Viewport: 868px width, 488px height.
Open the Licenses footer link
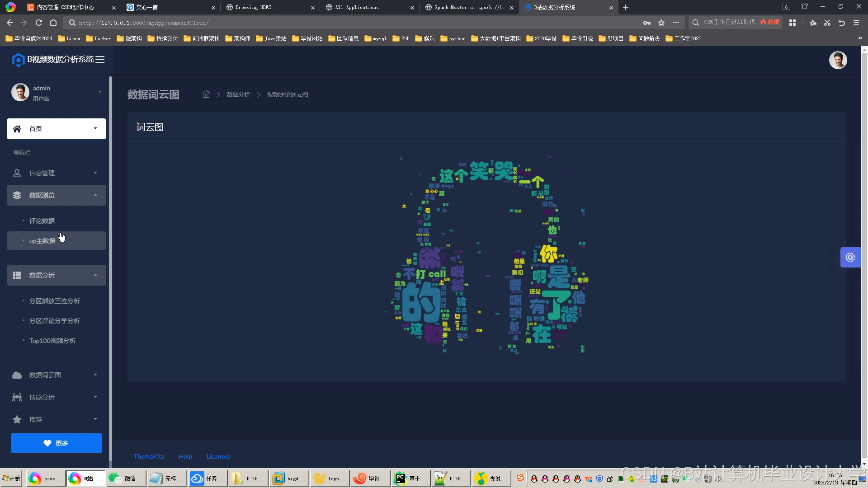218,456
